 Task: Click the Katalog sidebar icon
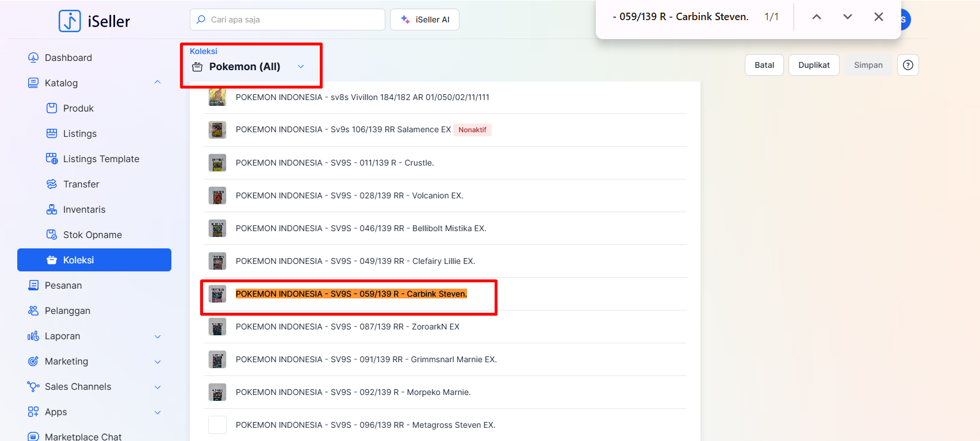[33, 83]
